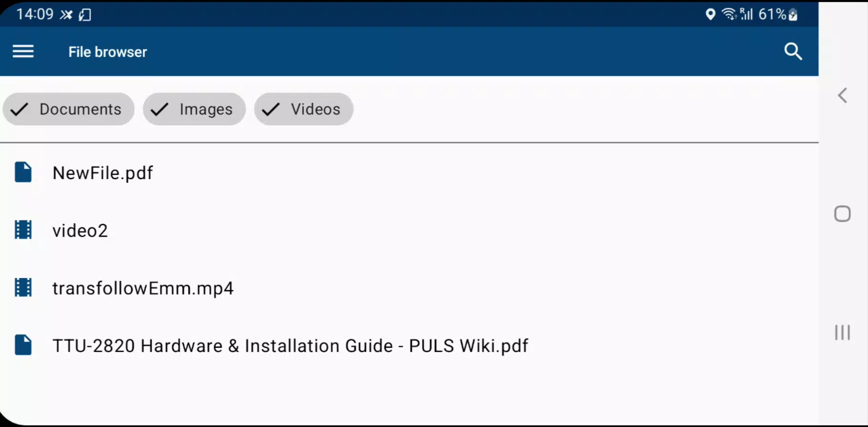This screenshot has width=868, height=427.
Task: Click the NewFile.pdf document icon
Action: [x=23, y=172]
